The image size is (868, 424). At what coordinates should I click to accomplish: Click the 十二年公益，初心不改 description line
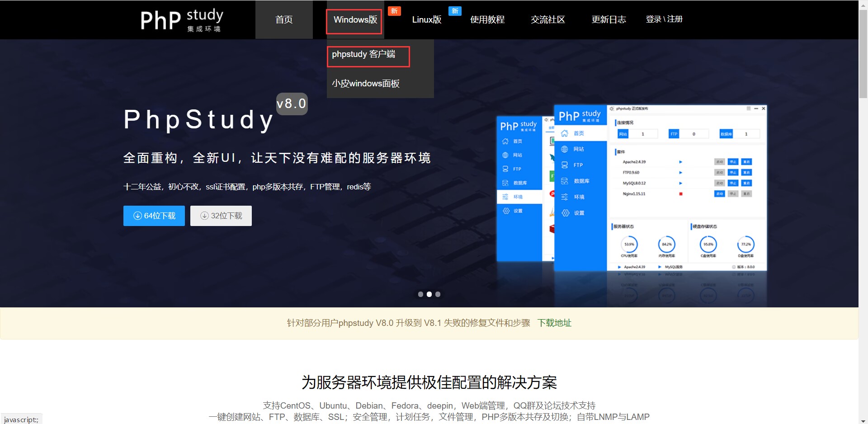247,187
